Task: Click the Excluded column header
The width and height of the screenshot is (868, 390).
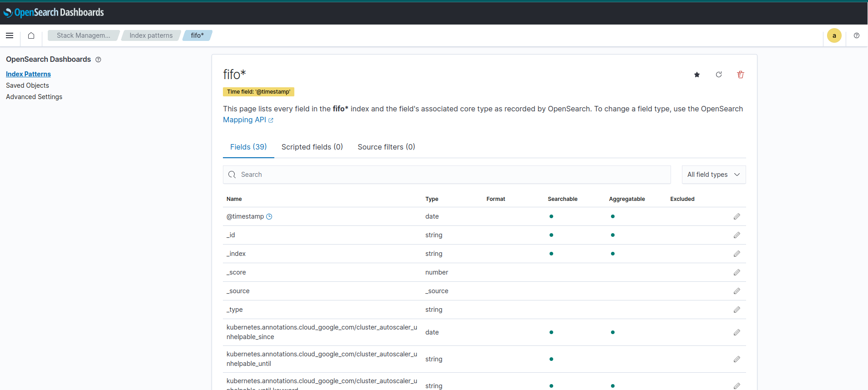Action: pos(682,199)
